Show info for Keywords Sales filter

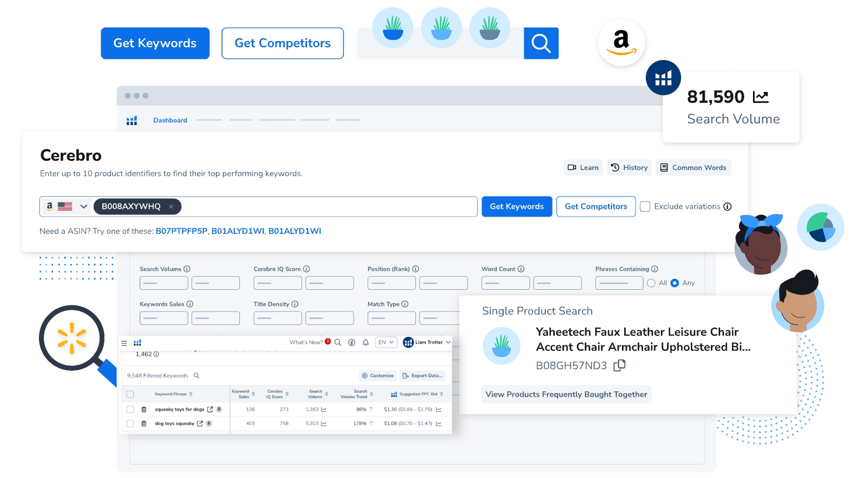click(x=190, y=304)
